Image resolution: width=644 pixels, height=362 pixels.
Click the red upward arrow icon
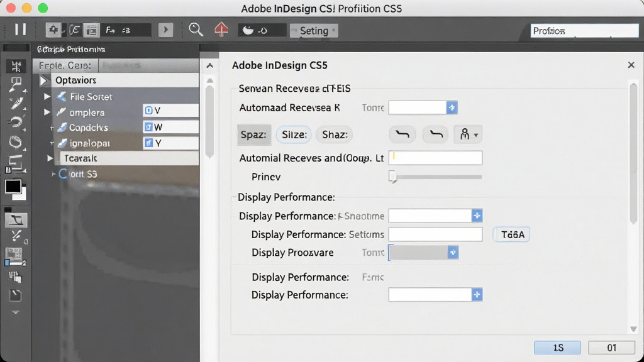click(221, 30)
